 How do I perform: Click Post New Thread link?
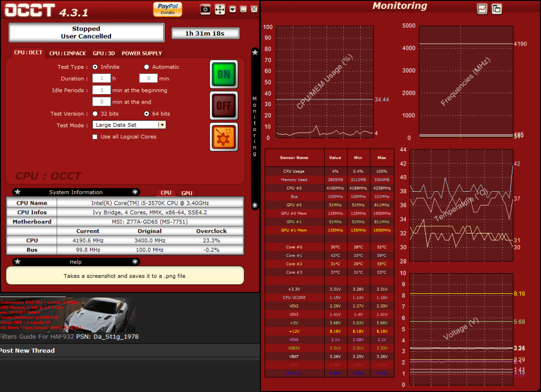click(x=27, y=350)
